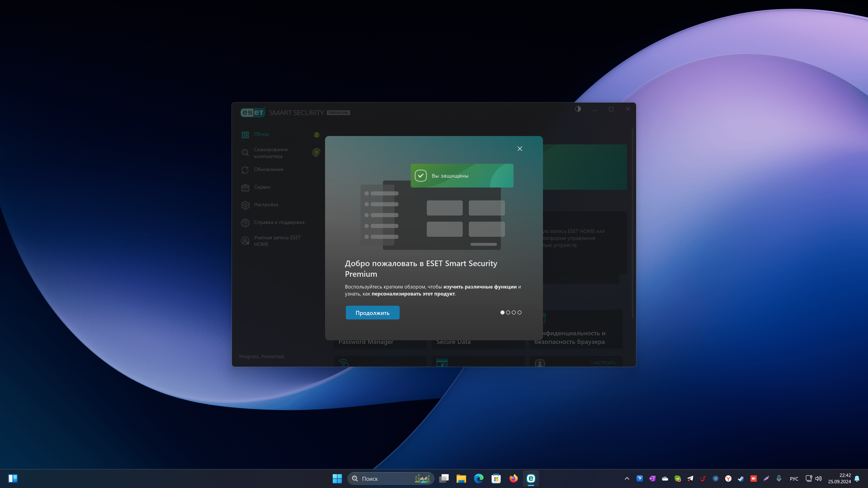Open Конфиденциальность и безопасность браузера tile
This screenshot has width=868, height=488.
point(576,329)
